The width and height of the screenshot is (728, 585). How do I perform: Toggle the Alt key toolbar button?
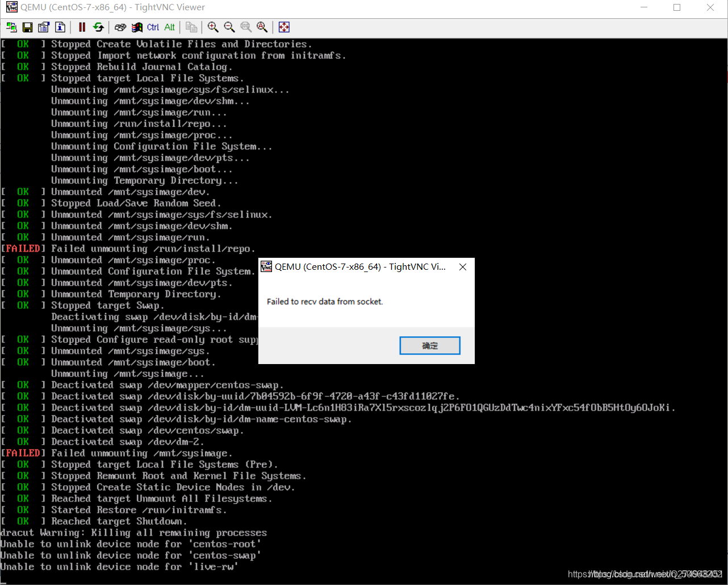point(170,27)
